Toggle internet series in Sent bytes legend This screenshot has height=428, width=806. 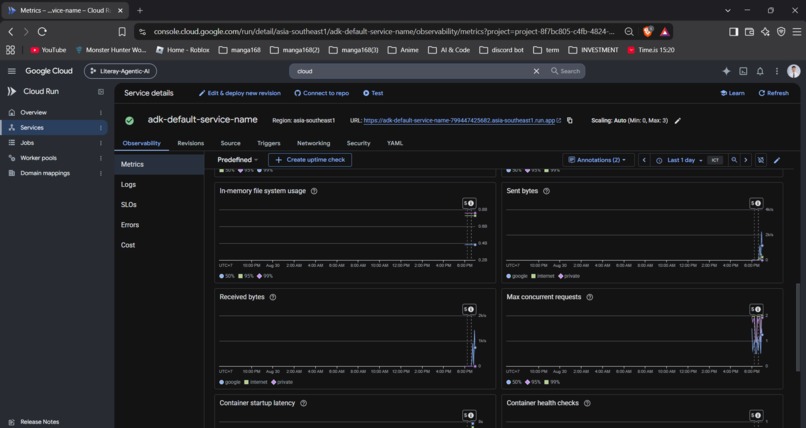543,276
